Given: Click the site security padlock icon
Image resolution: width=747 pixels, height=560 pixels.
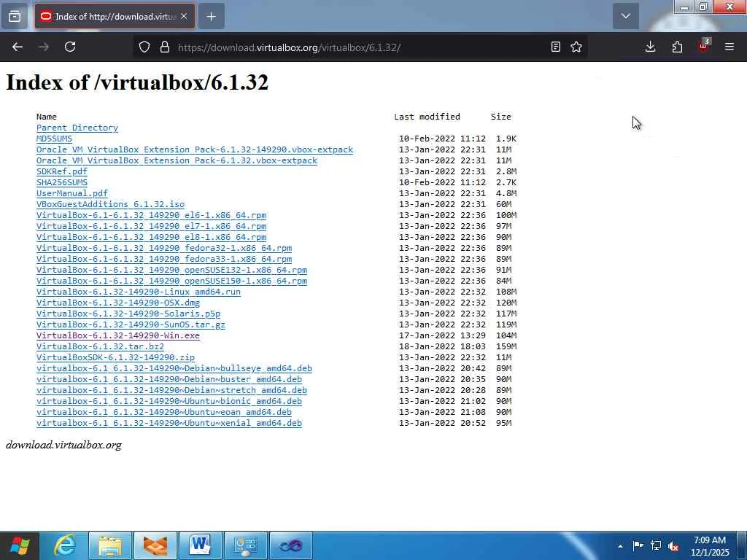Looking at the screenshot, I should tap(165, 47).
